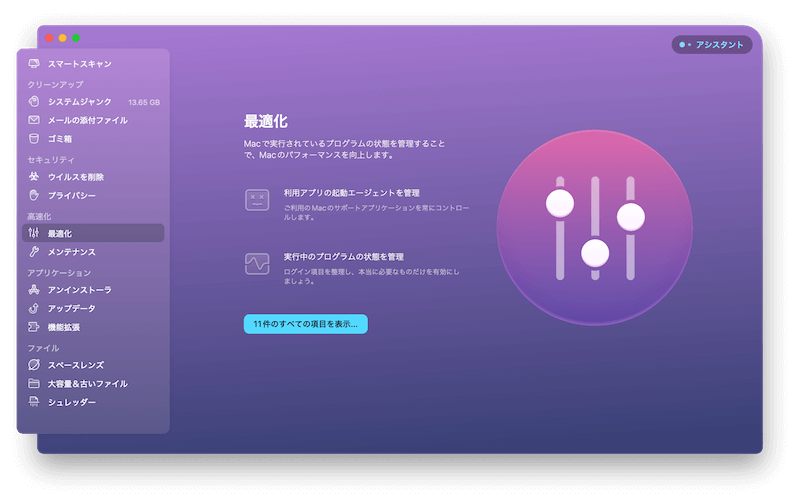Click the running programs waveform icon
Image resolution: width=800 pixels, height=503 pixels.
(257, 263)
